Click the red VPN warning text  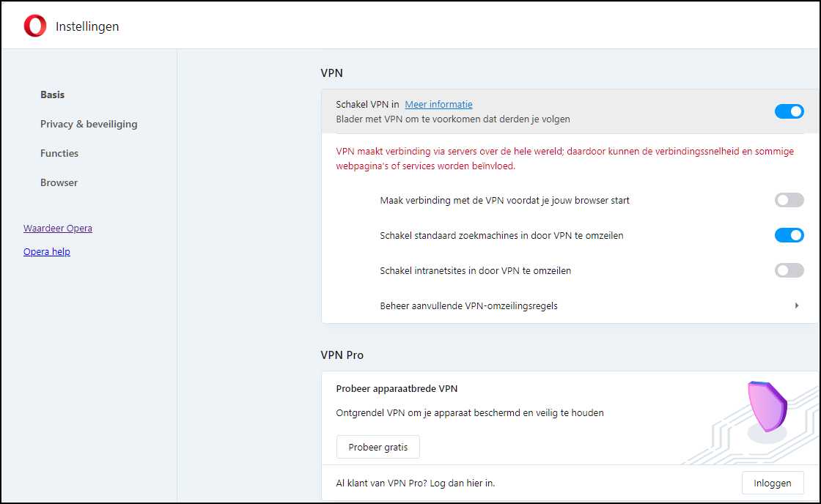(x=565, y=158)
